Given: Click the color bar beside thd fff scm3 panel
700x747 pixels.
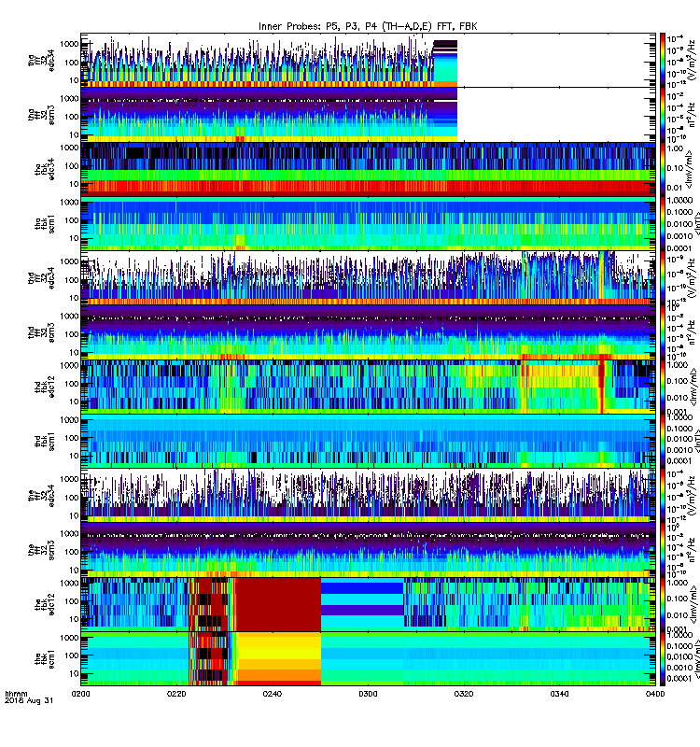Looking at the screenshot, I should coord(663,332).
